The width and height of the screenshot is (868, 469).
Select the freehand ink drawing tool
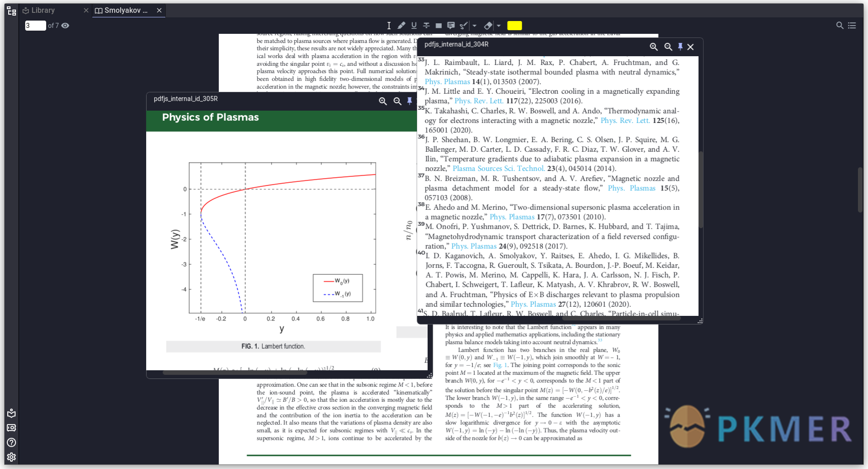point(464,26)
